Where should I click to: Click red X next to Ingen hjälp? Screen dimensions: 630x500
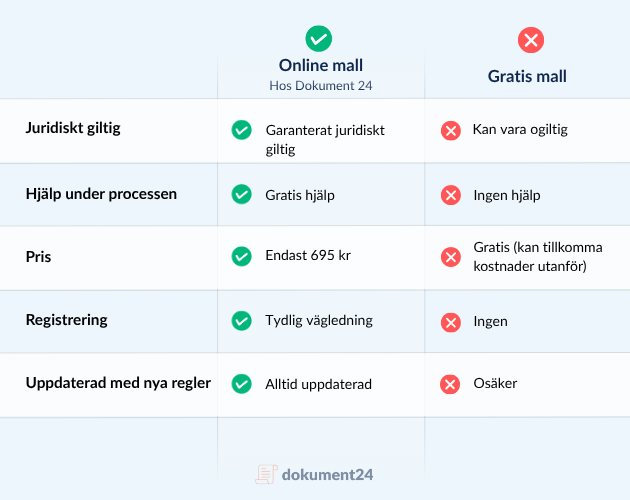451,195
